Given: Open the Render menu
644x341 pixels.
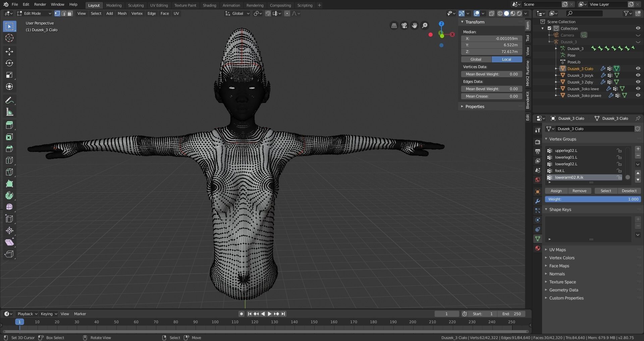Looking at the screenshot, I should (x=40, y=4).
